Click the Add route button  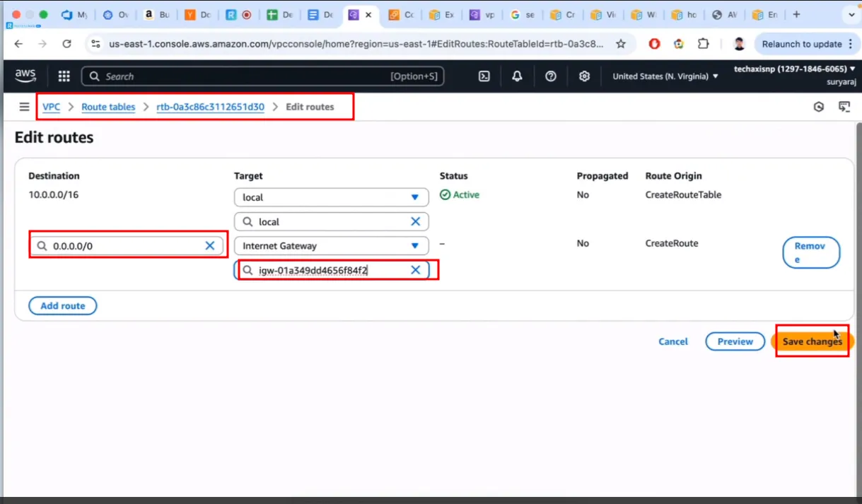[x=63, y=306]
